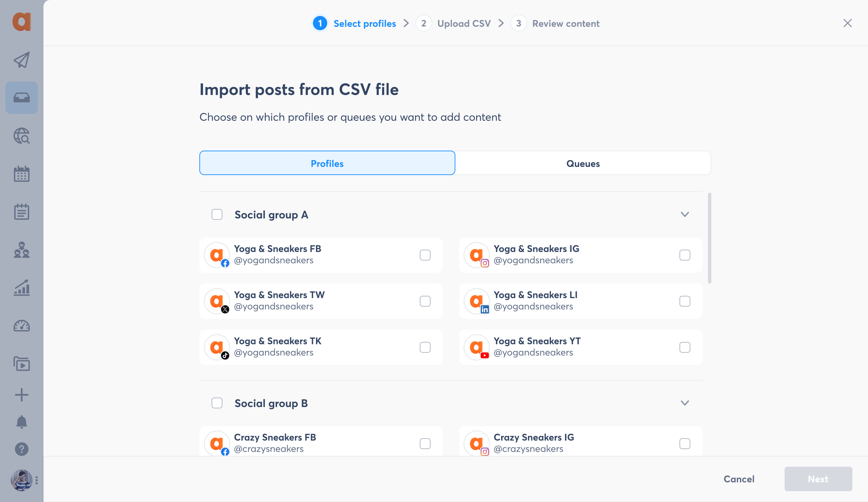Click the profile list vertical scrollbar
The image size is (868, 502).
coord(709,238)
